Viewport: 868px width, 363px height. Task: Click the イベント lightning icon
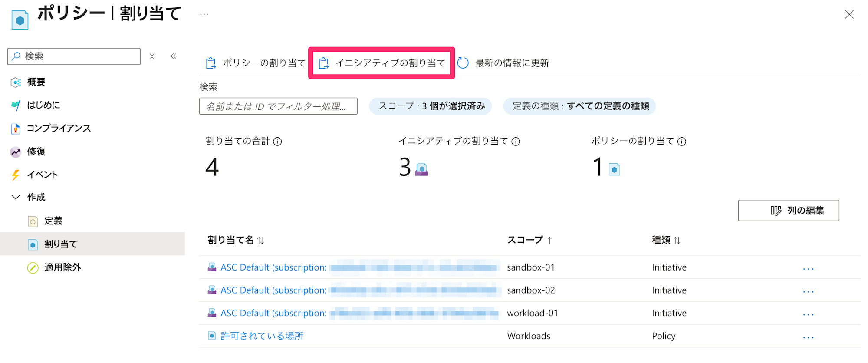pos(16,175)
